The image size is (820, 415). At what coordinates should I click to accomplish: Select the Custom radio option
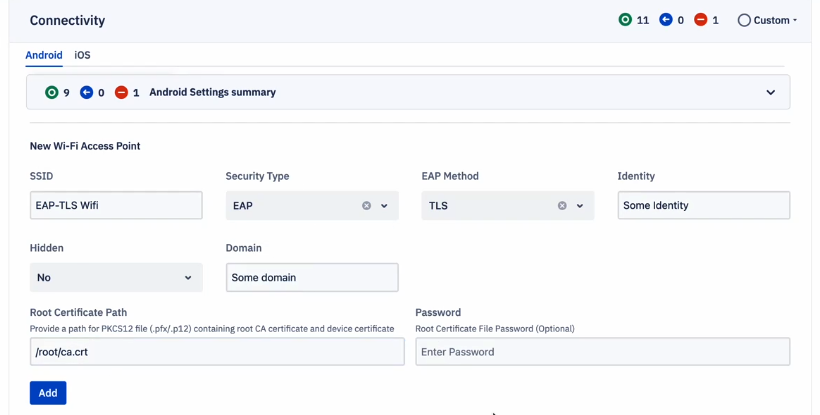(744, 20)
